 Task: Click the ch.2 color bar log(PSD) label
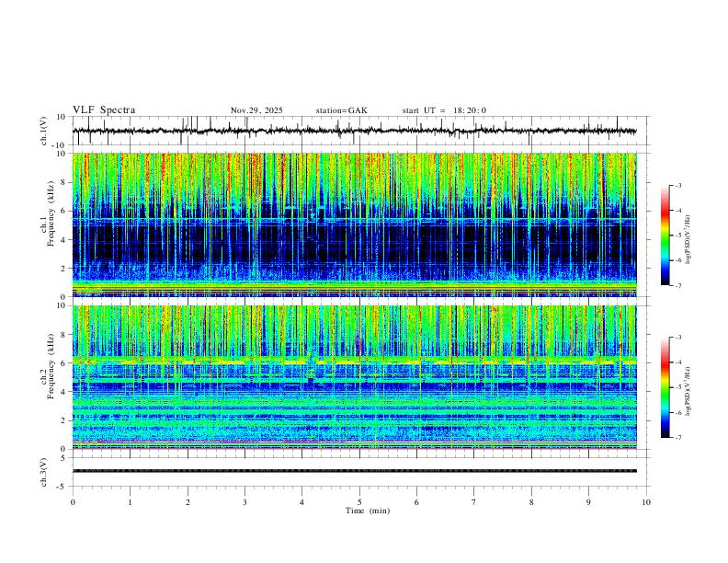(x=688, y=391)
